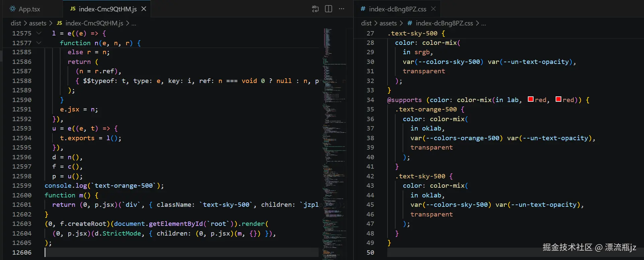Split the editor with the split icon
The height and width of the screenshot is (260, 644).
329,9
